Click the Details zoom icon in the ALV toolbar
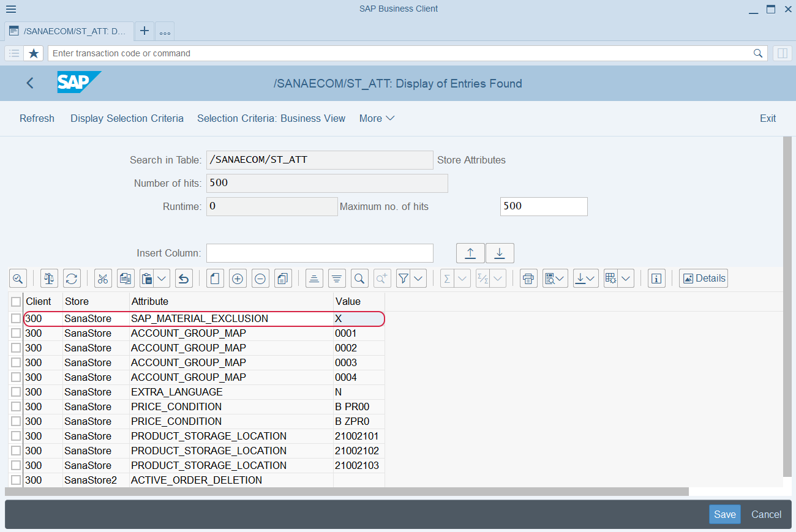Image resolution: width=796 pixels, height=532 pixels. pyautogui.click(x=18, y=279)
